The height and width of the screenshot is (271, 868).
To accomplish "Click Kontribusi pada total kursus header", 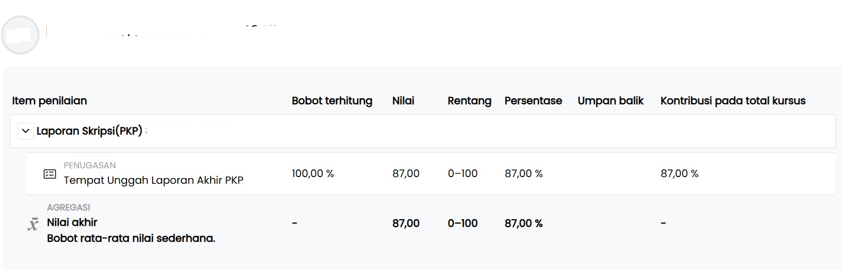I will point(732,101).
